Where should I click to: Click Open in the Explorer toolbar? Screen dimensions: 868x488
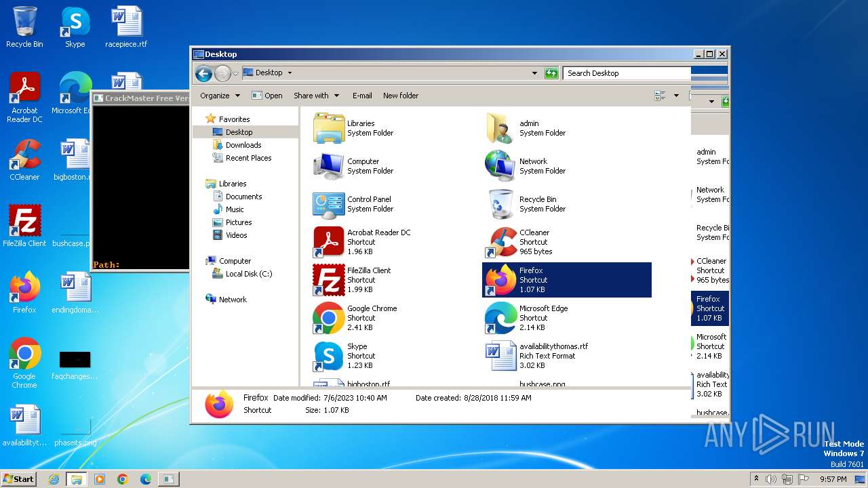[267, 96]
